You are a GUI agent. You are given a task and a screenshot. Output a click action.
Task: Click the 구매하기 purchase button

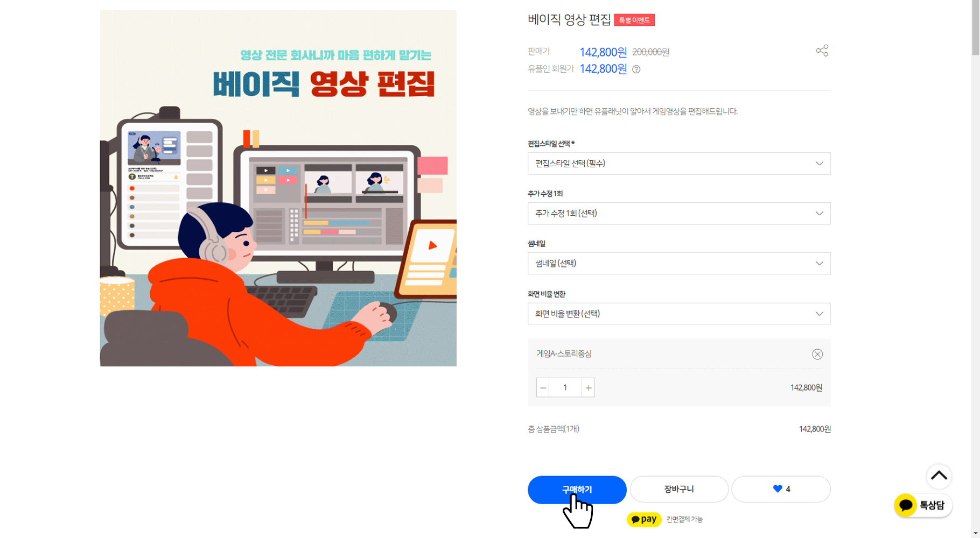577,490
